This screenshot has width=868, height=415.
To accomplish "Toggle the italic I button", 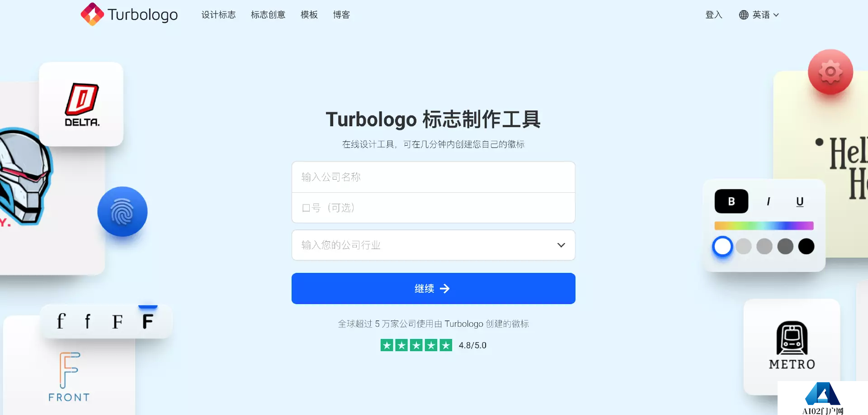I will tap(768, 201).
